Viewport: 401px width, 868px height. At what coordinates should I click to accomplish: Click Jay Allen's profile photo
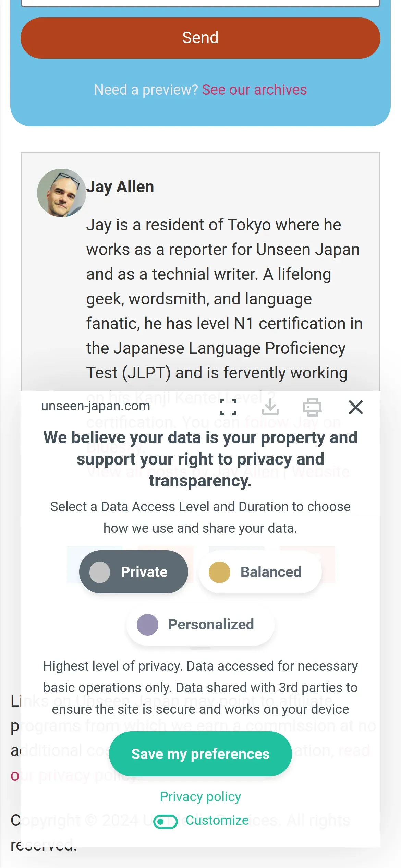point(62,193)
